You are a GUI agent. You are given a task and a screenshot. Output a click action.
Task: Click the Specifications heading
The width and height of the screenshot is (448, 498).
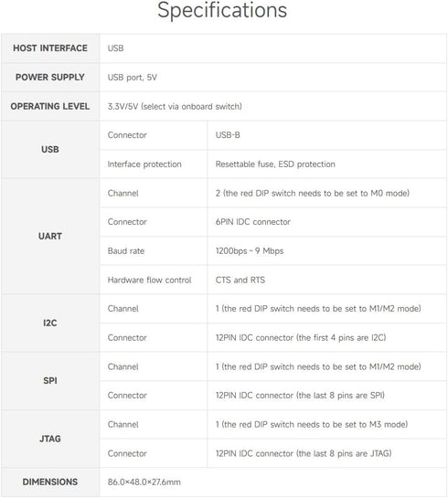(222, 10)
